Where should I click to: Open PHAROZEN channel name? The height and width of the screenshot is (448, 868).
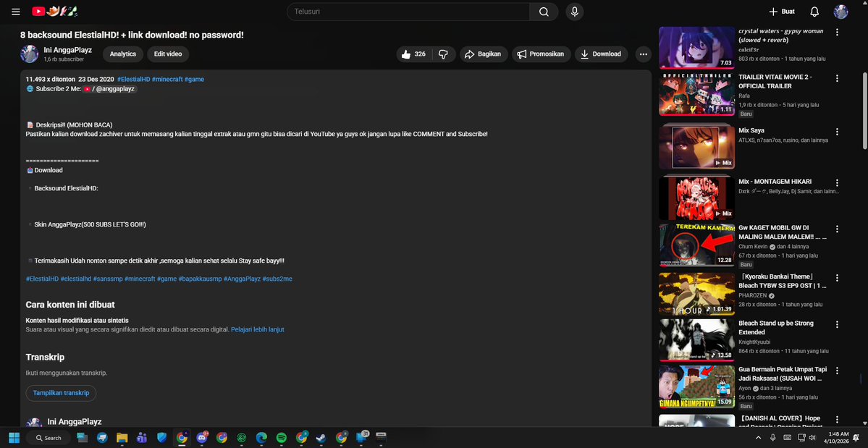754,295
